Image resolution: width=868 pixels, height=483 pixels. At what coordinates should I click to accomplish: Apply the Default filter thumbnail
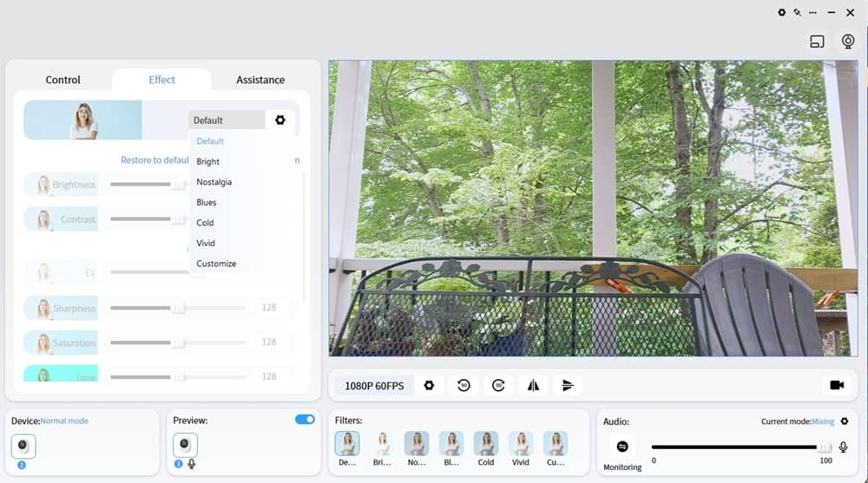tap(347, 444)
